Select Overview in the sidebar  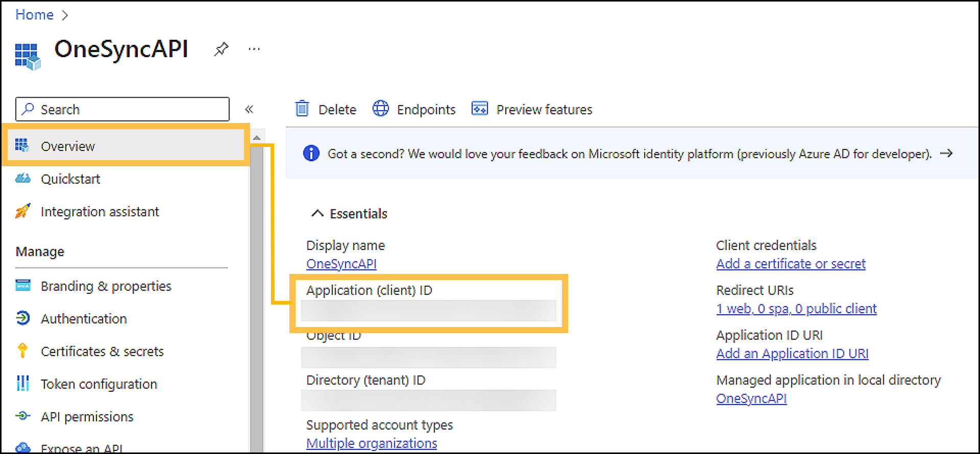click(x=68, y=146)
